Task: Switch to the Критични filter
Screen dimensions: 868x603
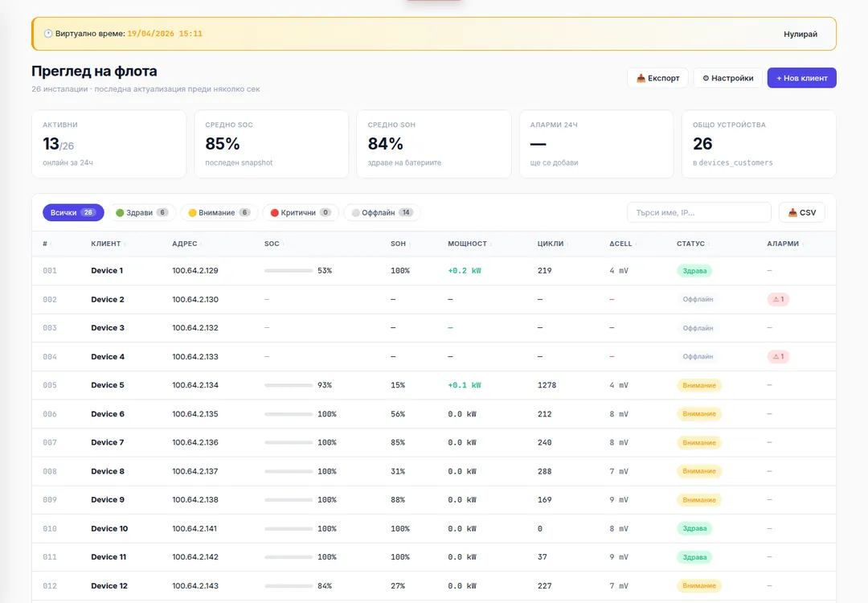Action: (301, 212)
